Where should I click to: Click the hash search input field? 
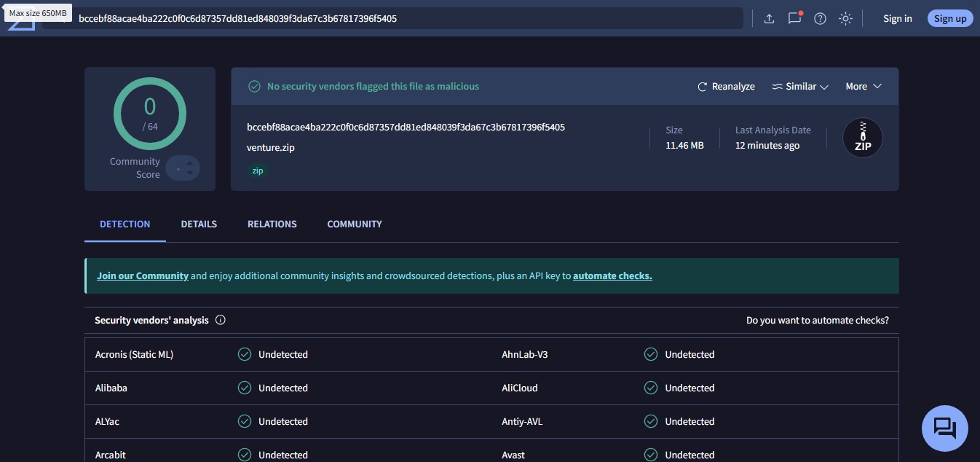click(x=393, y=19)
